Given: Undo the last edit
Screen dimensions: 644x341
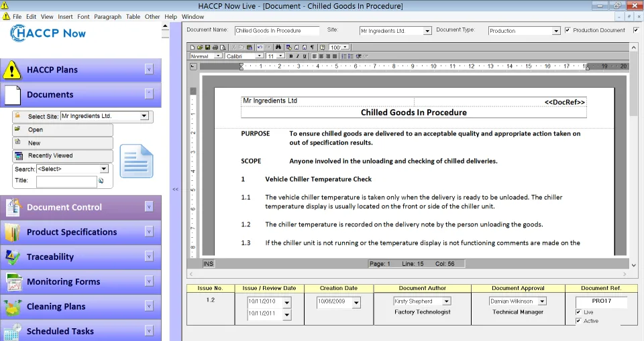Looking at the screenshot, I should click(260, 47).
